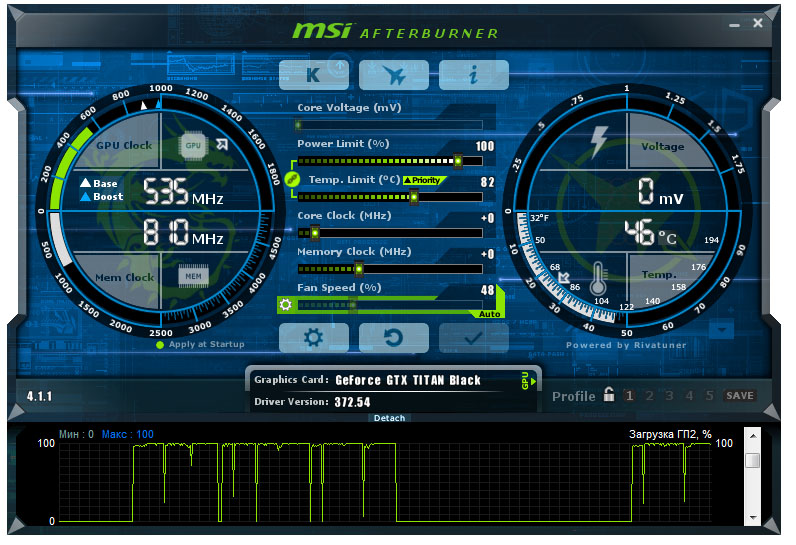Screen dimensions: 796x545
Task: Click the Core Voltage slider handle
Action: [298, 125]
